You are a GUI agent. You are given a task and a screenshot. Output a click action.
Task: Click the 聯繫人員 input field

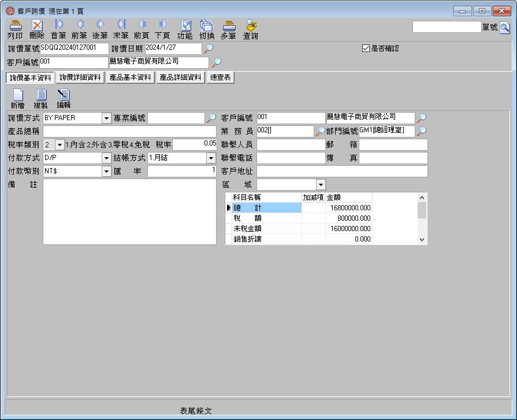291,145
